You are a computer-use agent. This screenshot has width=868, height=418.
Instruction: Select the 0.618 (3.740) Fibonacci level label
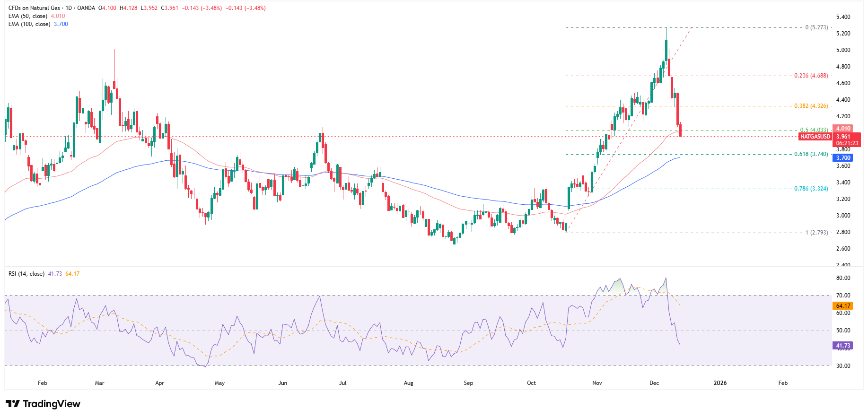pos(811,154)
